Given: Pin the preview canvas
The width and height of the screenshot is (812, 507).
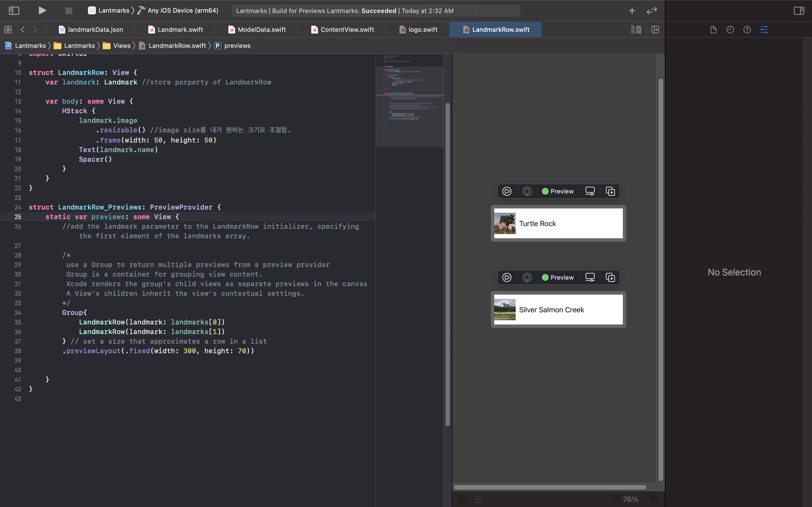Looking at the screenshot, I should [462, 499].
